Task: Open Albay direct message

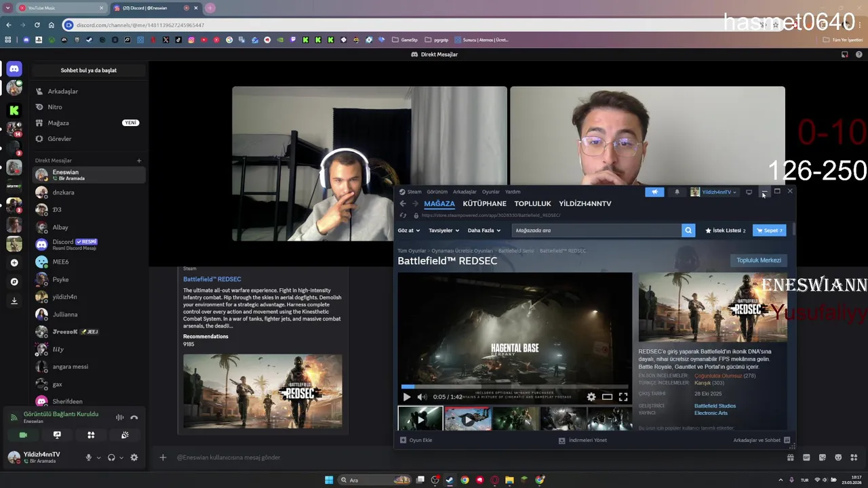Action: [x=88, y=227]
